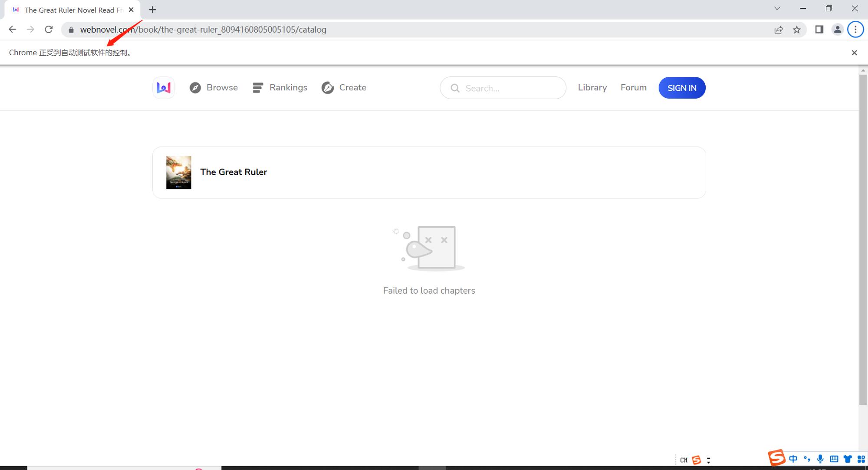This screenshot has height=470, width=868.
Task: Open the Webnovel home logo
Action: pyautogui.click(x=164, y=88)
